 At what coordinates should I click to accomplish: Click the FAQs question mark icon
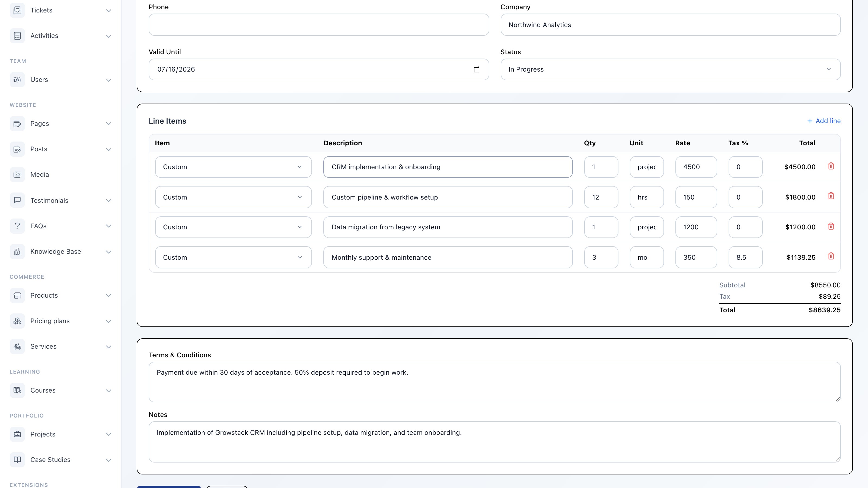[17, 226]
